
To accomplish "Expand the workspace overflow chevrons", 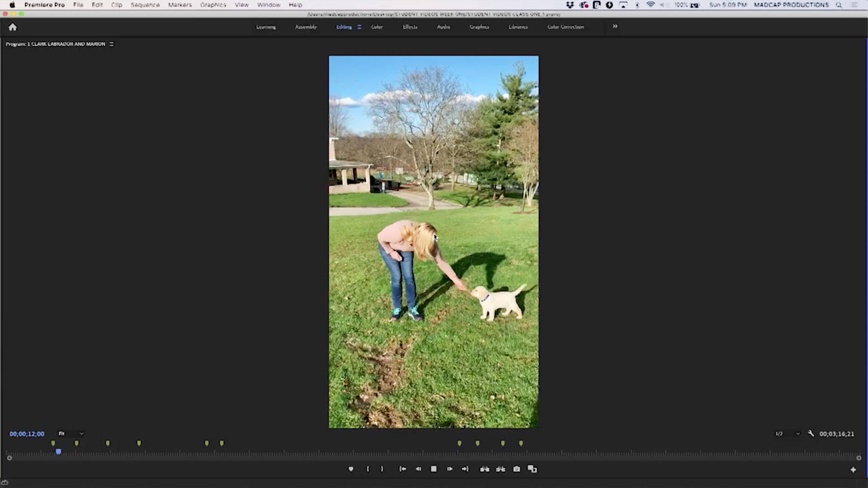I will 615,26.
